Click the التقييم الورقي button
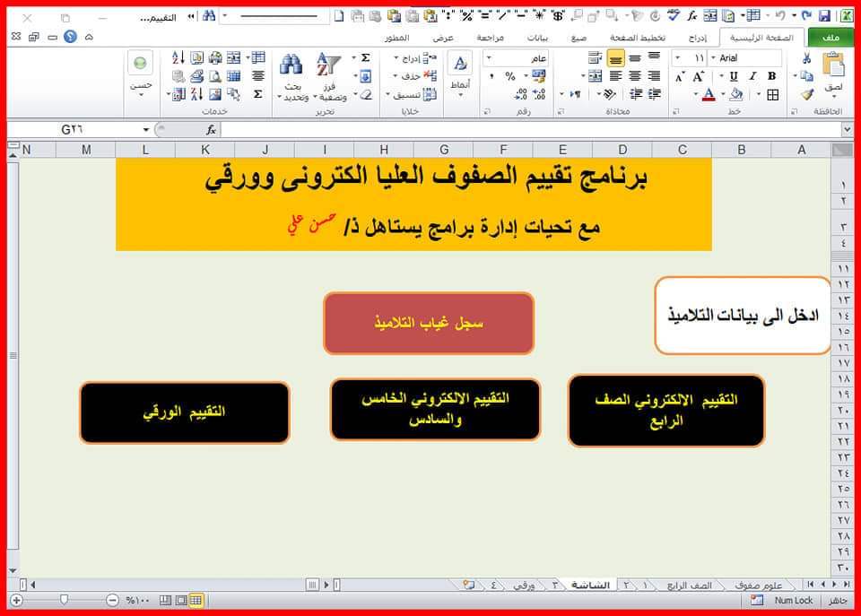This screenshot has height=616, width=861. (x=184, y=412)
